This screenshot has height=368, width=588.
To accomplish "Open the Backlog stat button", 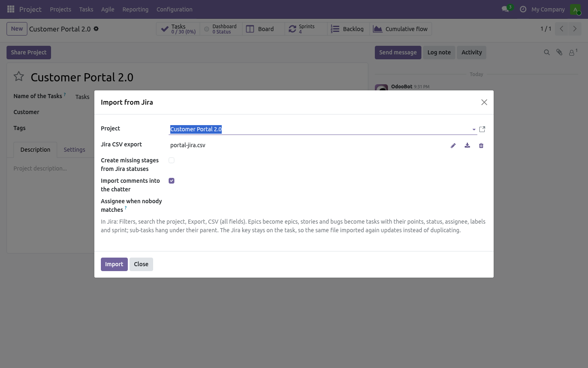I will (x=348, y=29).
